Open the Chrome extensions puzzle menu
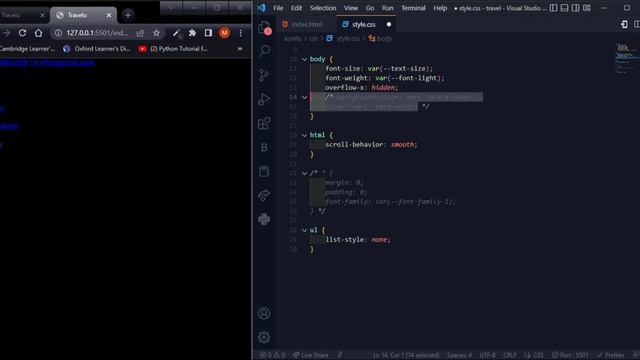The height and width of the screenshot is (360, 640). click(x=192, y=33)
